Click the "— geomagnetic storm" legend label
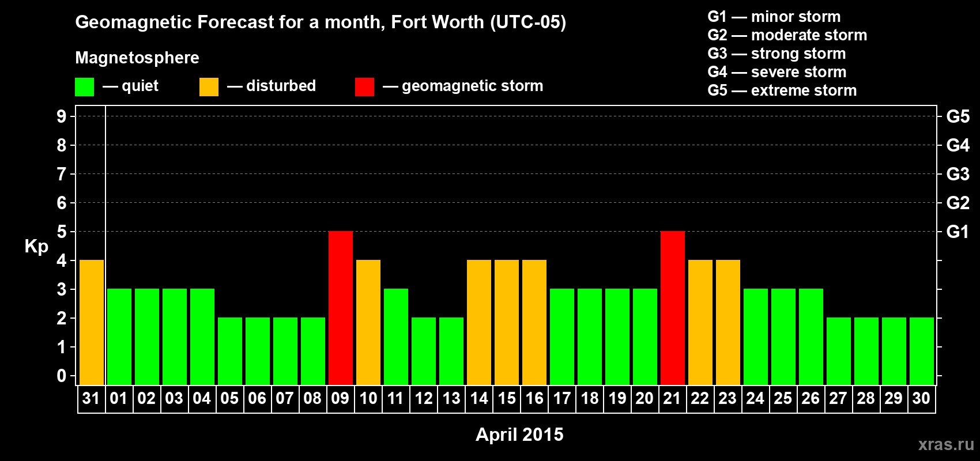The image size is (980, 461). 463,86
